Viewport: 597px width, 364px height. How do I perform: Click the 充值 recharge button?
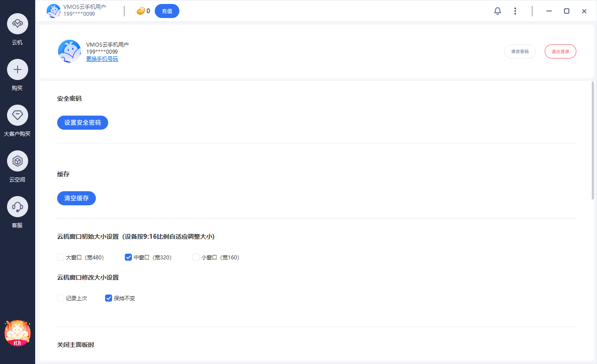tap(167, 11)
